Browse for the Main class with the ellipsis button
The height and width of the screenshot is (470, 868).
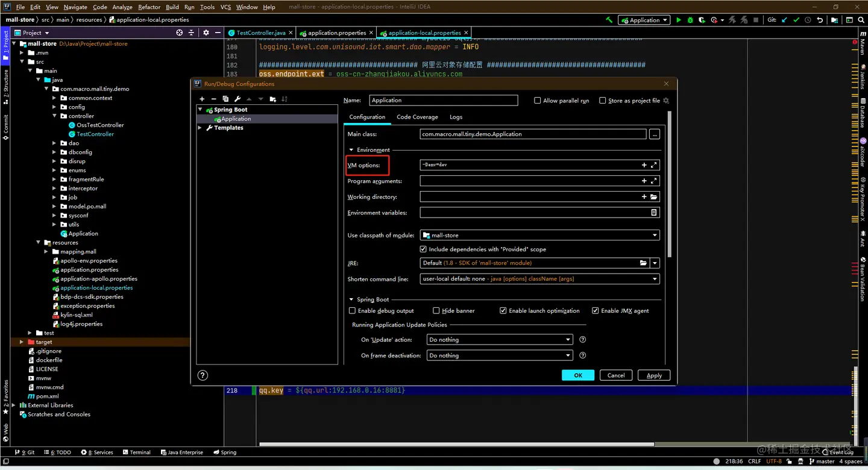pos(654,134)
